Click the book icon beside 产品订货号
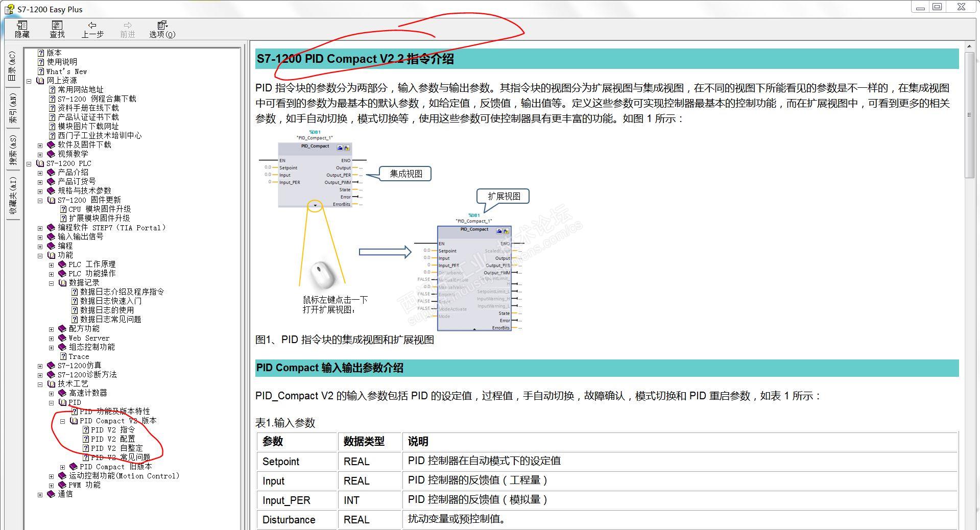 click(x=51, y=181)
